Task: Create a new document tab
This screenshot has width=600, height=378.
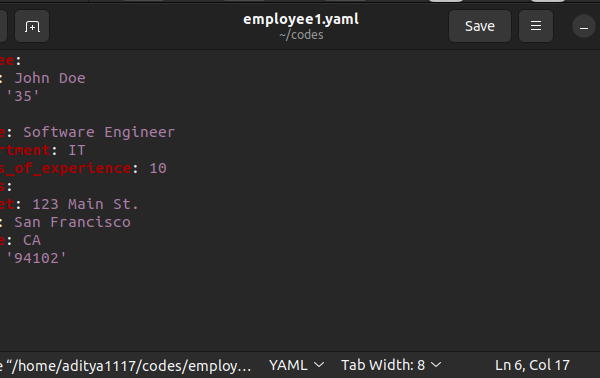Action: pyautogui.click(x=32, y=26)
